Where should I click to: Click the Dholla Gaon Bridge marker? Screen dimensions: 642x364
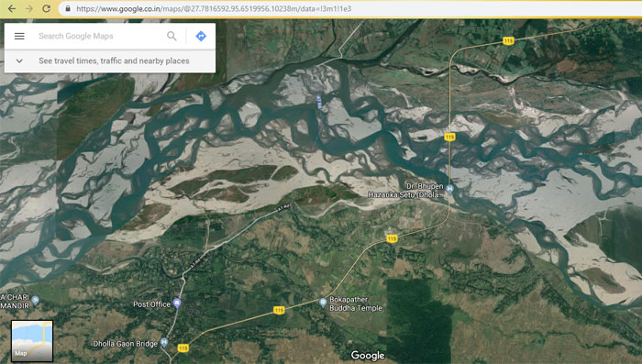[x=164, y=342]
